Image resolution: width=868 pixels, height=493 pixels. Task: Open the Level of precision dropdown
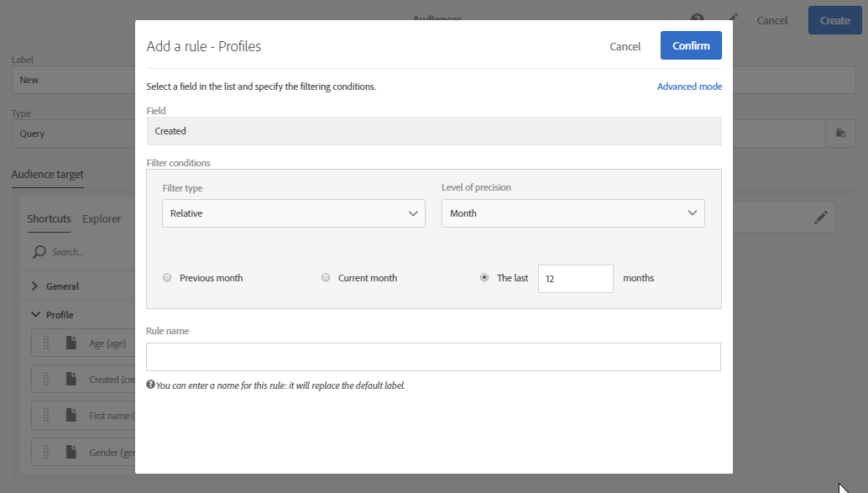pyautogui.click(x=573, y=213)
